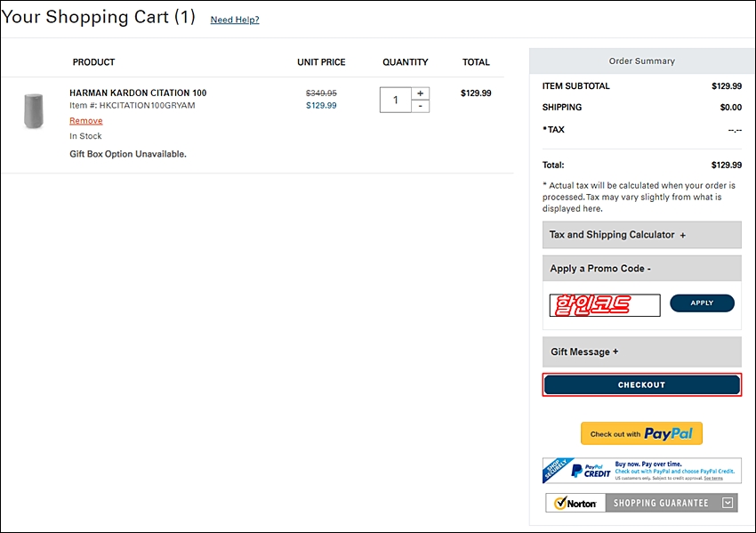This screenshot has height=533, width=756.
Task: Open the See terms link in PayPal Credit
Action: (713, 478)
